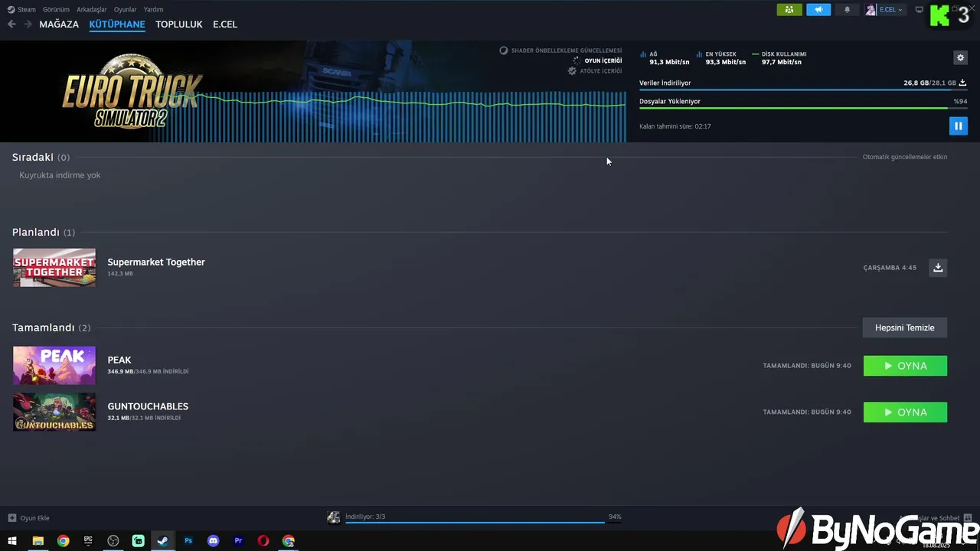Open Epic Games Launcher from taskbar
Image resolution: width=980 pixels, height=551 pixels.
(x=88, y=541)
